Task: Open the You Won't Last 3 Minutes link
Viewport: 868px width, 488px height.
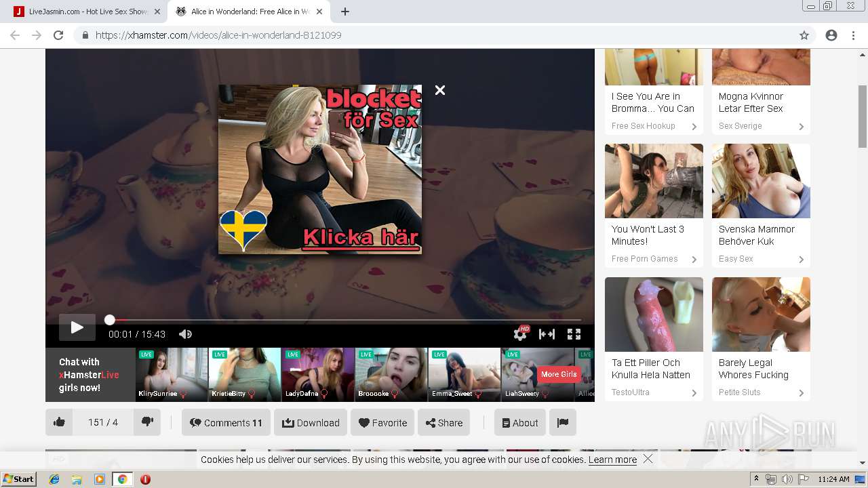Action: point(648,235)
